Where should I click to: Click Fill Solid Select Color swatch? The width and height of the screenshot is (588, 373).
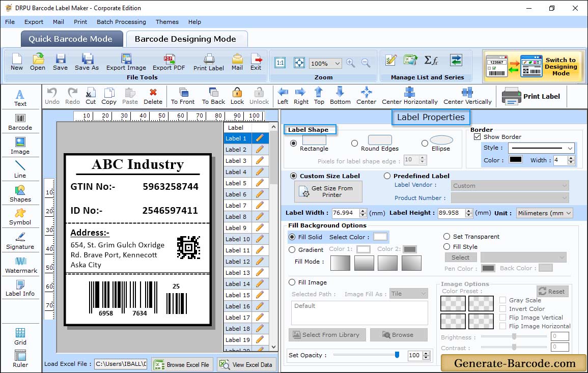click(380, 237)
